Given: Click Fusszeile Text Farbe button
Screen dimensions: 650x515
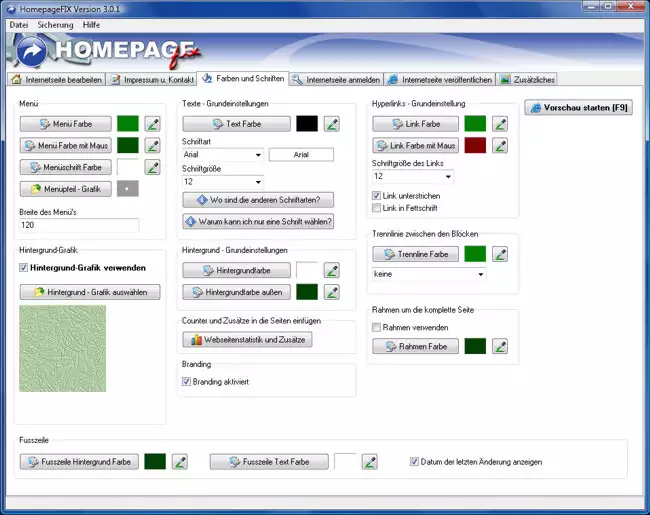Looking at the screenshot, I should pos(269,462).
